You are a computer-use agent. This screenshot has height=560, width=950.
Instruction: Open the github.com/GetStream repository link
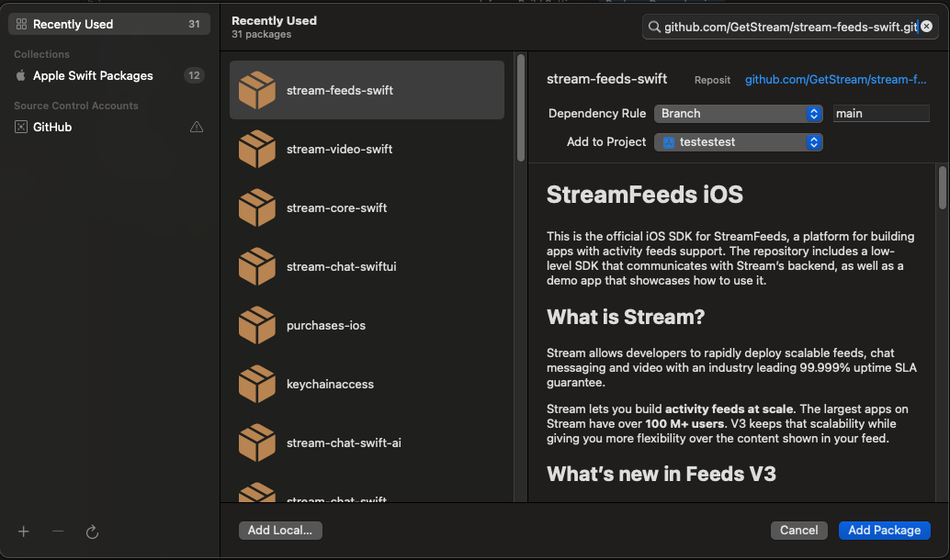pyautogui.click(x=834, y=79)
